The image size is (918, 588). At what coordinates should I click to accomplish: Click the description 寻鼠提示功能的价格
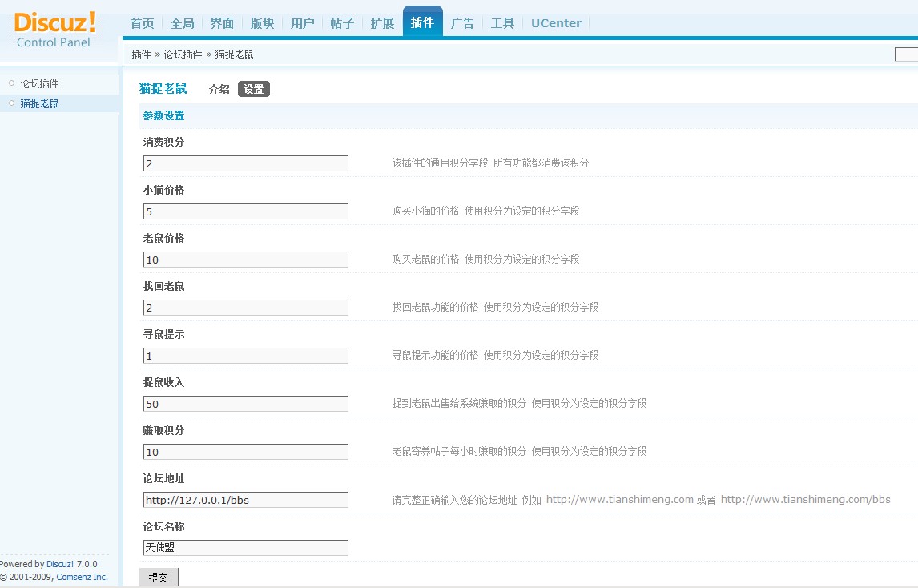[x=435, y=355]
